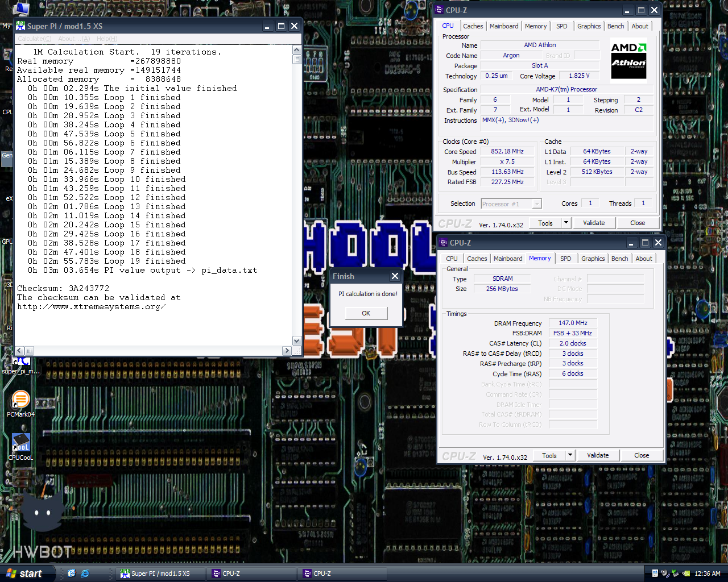Switch to the Graphics tab in the CPU-Z window showing the CPU tab
The image size is (728, 582).
click(589, 26)
